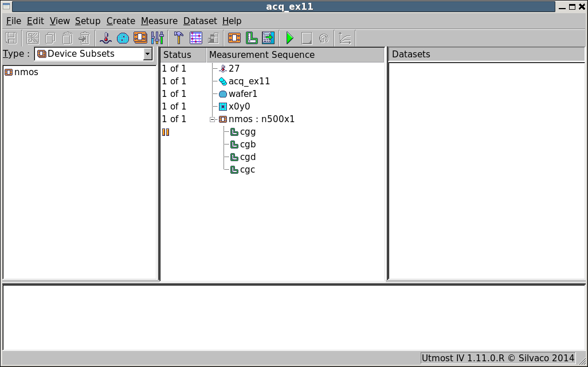This screenshot has height=367, width=588.
Task: Click the Measurement Sequence column header
Action: [x=295, y=55]
